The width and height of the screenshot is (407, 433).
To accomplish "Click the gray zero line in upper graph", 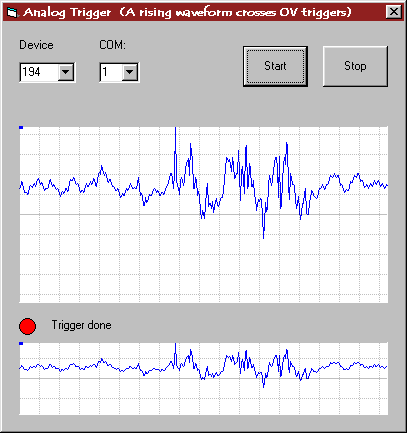I will click(203, 214).
